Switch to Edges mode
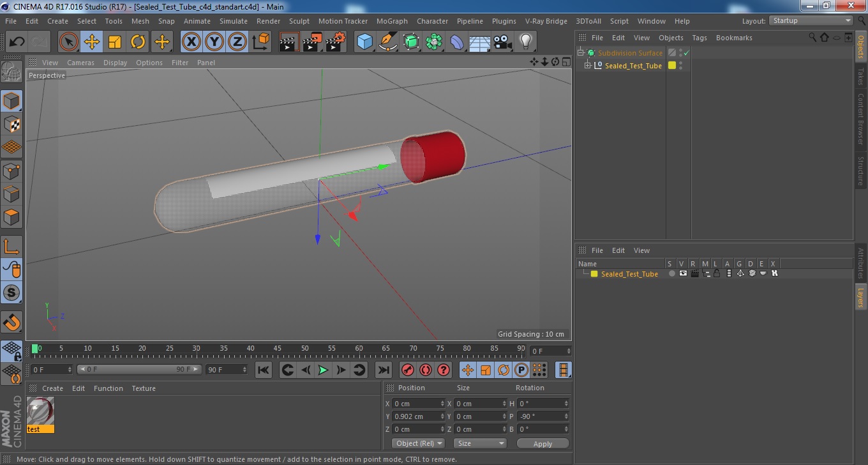This screenshot has height=465, width=868. pos(11,194)
